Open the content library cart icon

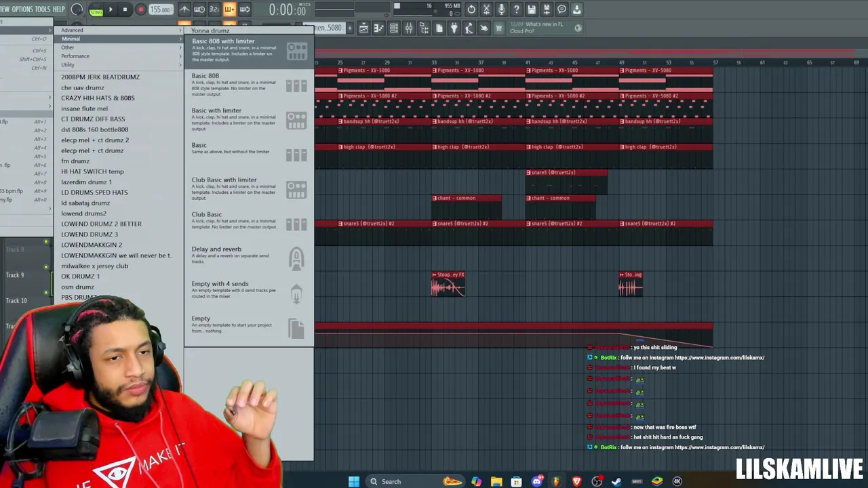pos(498,28)
